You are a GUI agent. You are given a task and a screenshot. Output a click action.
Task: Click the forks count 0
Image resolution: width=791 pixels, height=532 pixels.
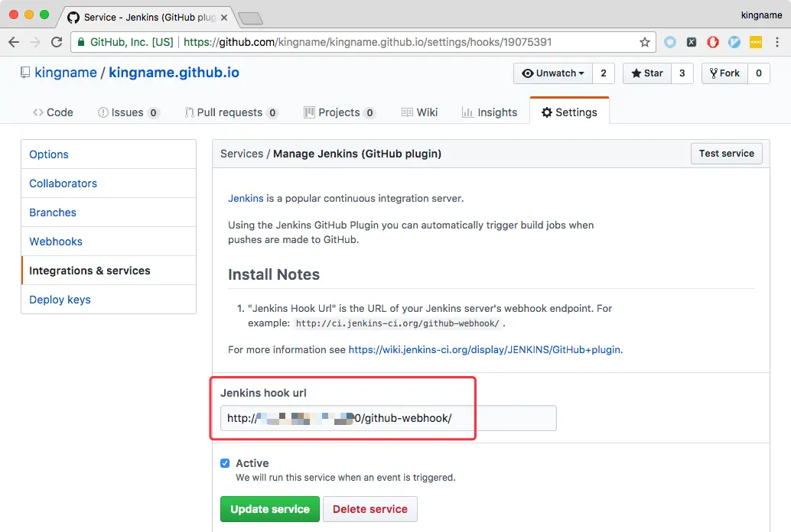pos(759,73)
